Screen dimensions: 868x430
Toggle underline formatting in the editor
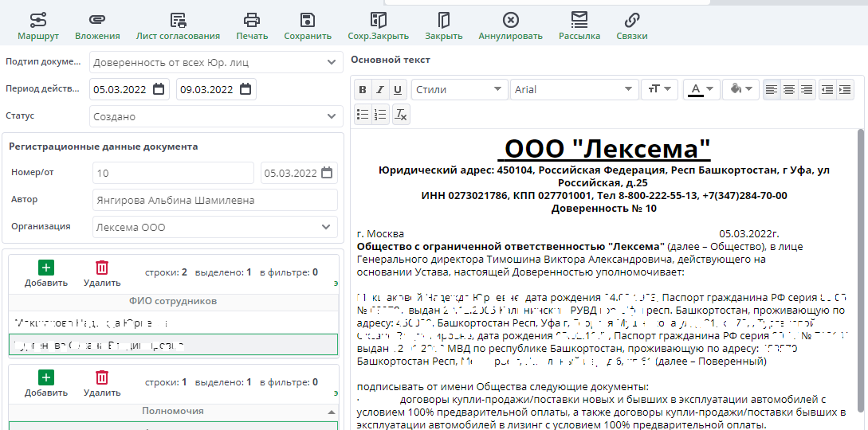pyautogui.click(x=398, y=89)
